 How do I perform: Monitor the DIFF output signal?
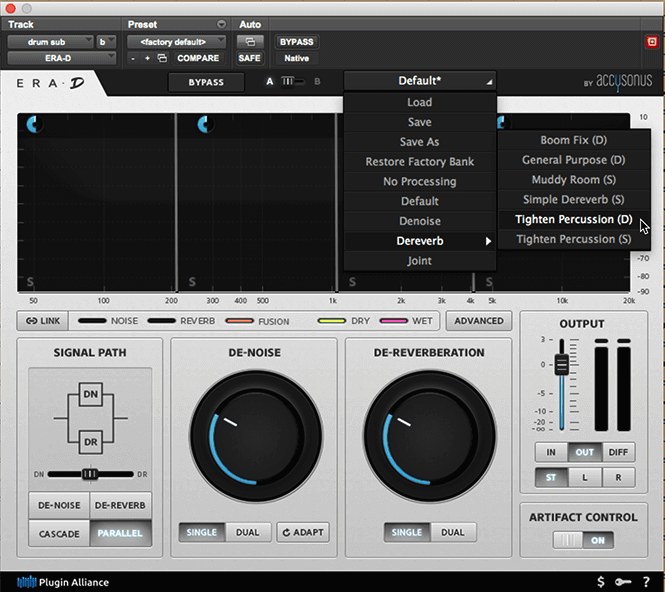[618, 452]
